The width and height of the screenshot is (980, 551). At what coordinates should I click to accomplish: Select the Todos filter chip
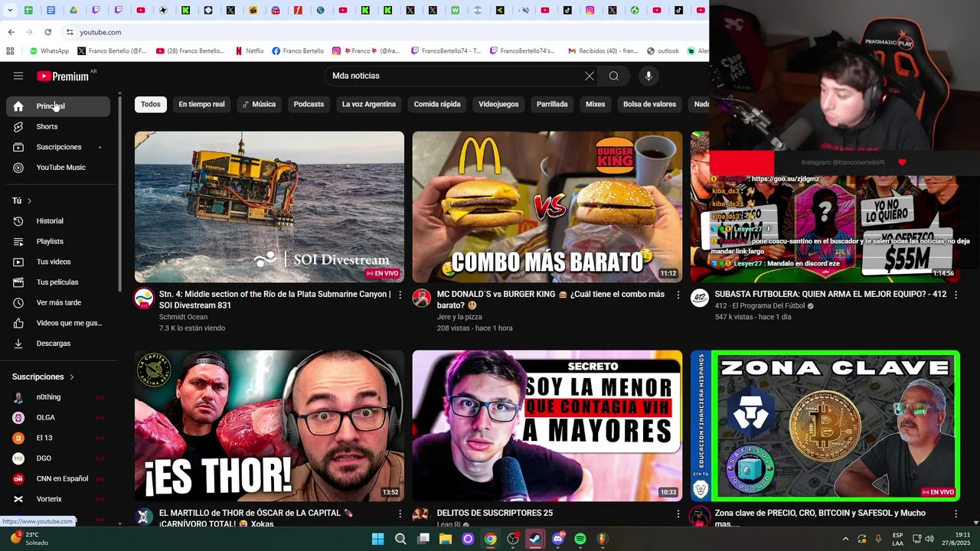[151, 104]
